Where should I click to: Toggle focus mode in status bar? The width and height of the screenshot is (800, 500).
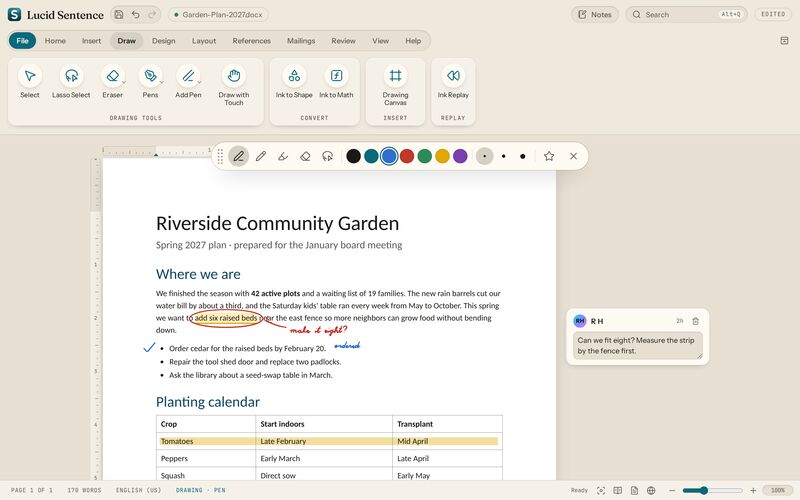point(601,490)
